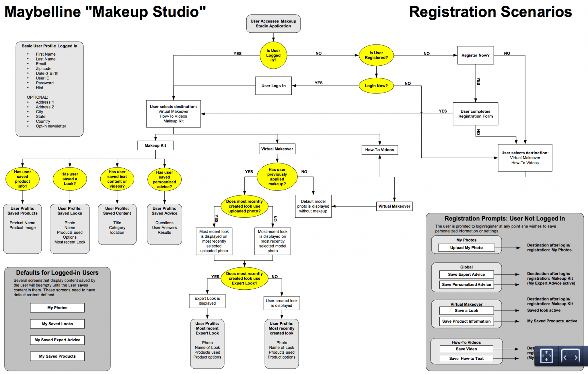Click 'Has user saved product info?' oval

(x=23, y=179)
